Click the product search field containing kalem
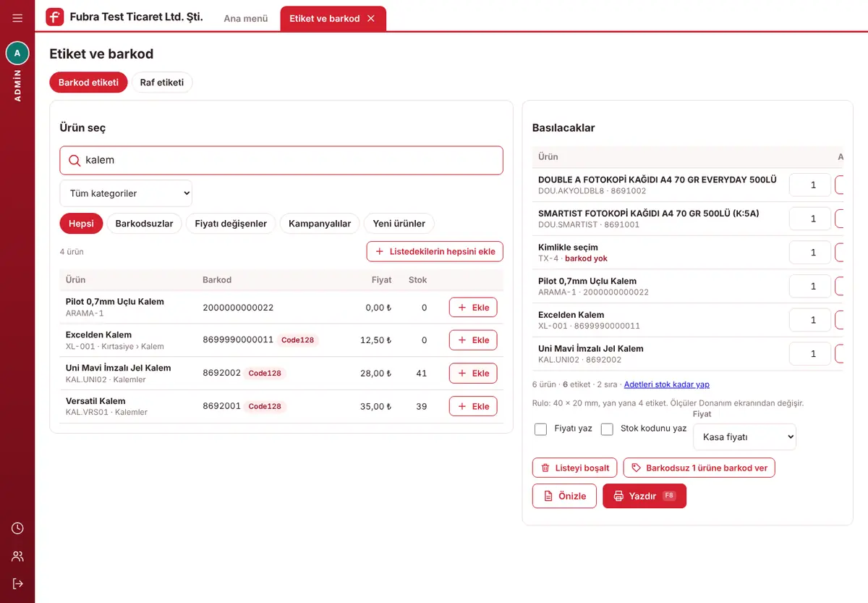 [x=281, y=161]
